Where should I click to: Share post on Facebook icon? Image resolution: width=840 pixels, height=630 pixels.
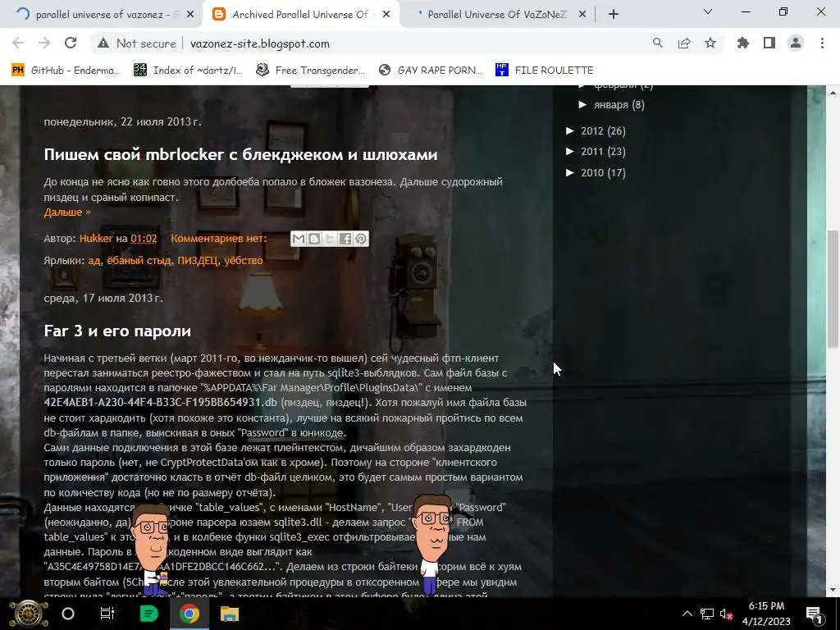(345, 239)
